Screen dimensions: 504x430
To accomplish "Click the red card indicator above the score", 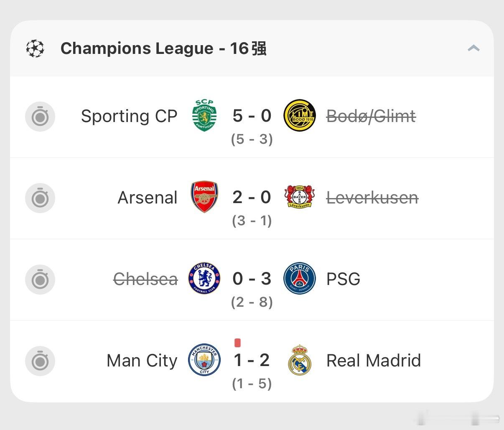I will tap(238, 343).
